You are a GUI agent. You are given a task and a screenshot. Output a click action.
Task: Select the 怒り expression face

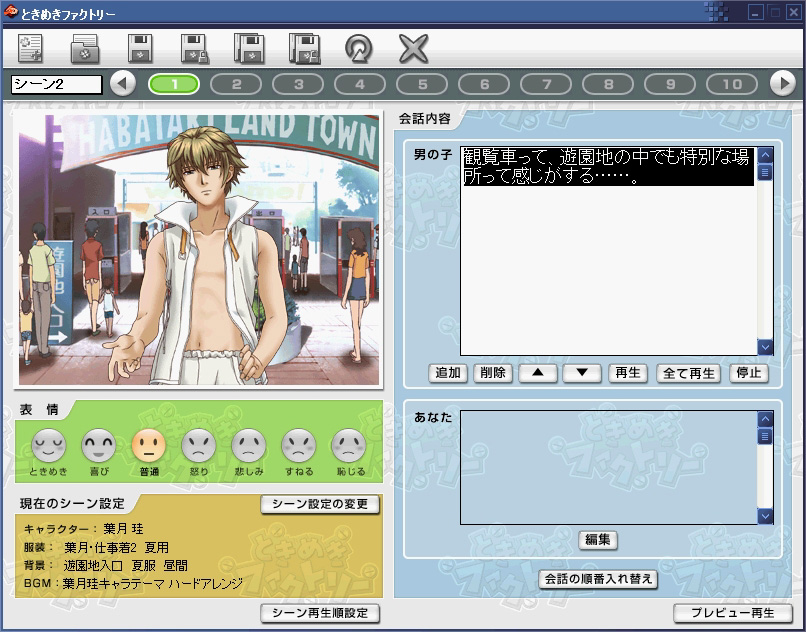[x=198, y=446]
